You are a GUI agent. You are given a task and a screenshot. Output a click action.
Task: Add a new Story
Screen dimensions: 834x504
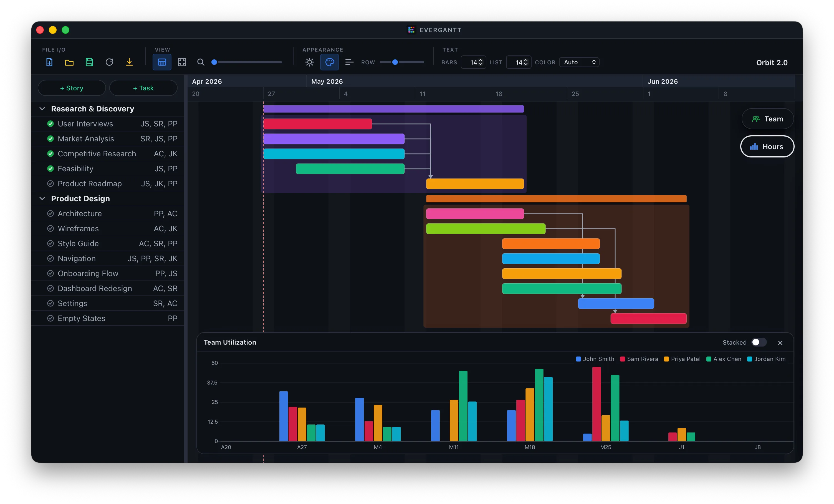tap(72, 88)
